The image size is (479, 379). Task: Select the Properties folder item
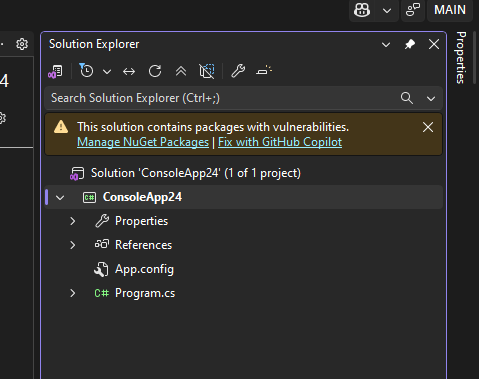click(141, 221)
